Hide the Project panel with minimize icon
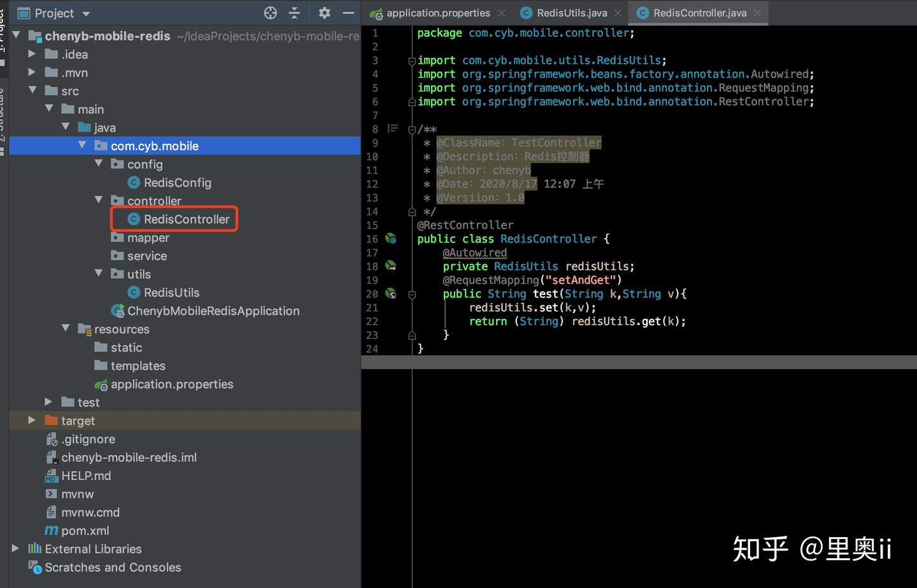The width and height of the screenshot is (917, 588). (348, 13)
